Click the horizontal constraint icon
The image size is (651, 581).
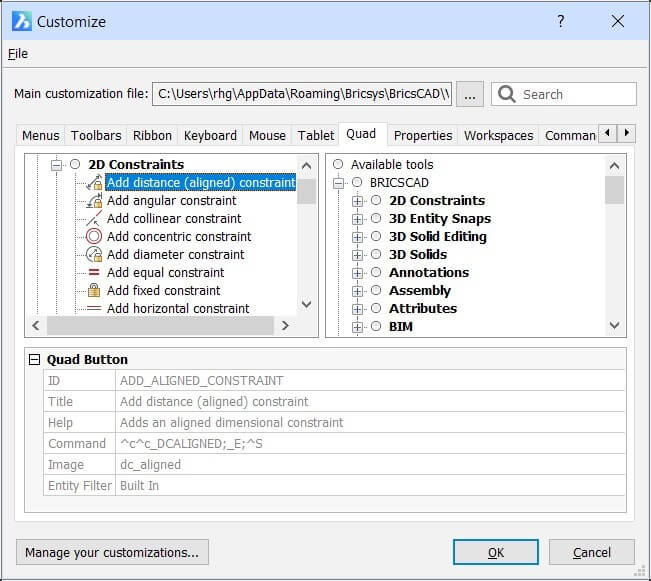click(94, 308)
